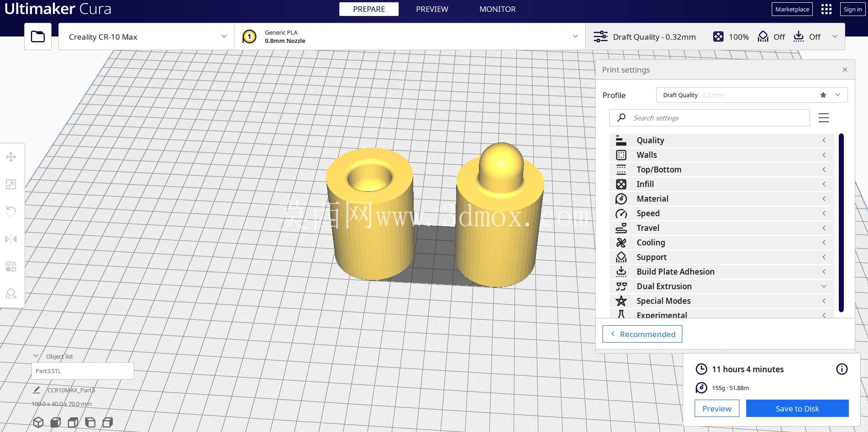Expand the Support settings category
The width and height of the screenshot is (868, 432).
pyautogui.click(x=722, y=257)
